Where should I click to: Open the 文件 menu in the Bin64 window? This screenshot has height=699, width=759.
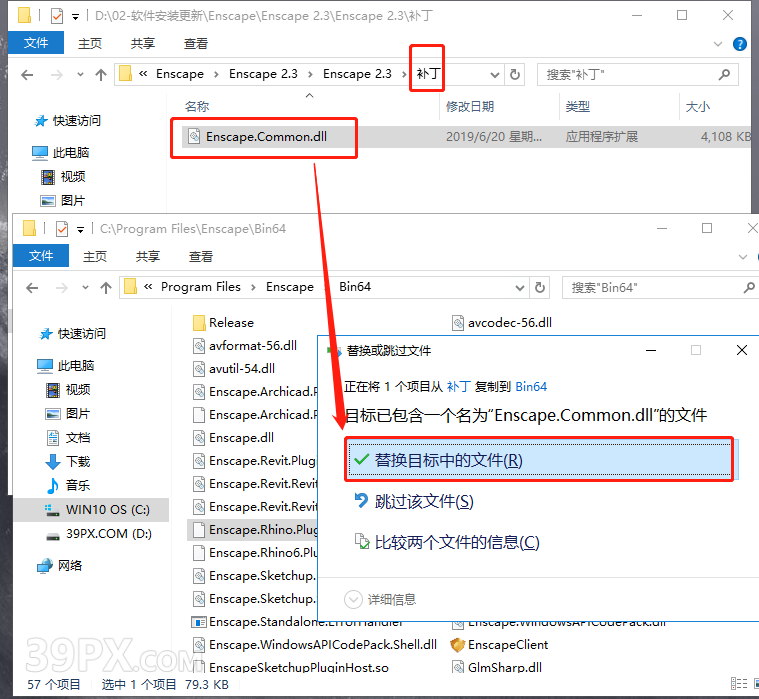(41, 256)
